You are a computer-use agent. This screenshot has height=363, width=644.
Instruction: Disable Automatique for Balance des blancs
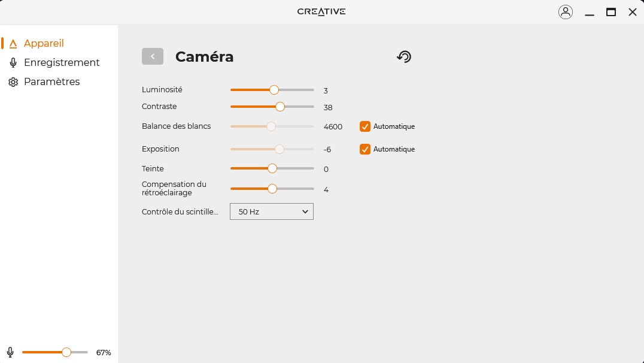(365, 126)
